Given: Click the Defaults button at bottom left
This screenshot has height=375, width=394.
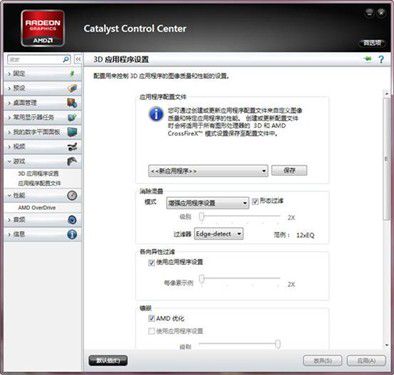Looking at the screenshot, I should coord(108,360).
